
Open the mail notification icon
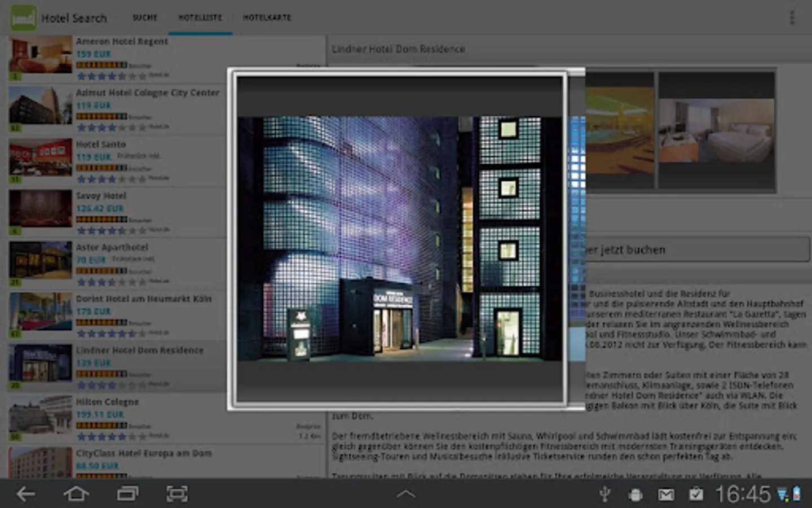666,495
